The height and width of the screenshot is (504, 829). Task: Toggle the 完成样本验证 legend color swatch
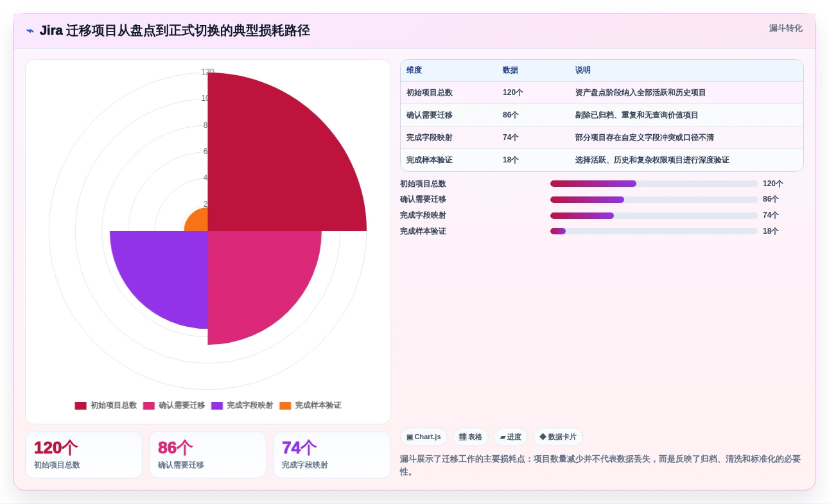285,406
